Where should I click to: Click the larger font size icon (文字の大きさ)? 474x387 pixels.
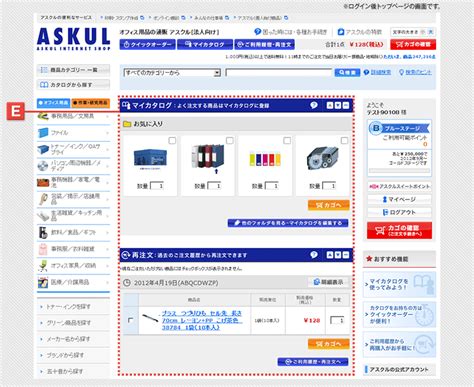tap(430, 32)
